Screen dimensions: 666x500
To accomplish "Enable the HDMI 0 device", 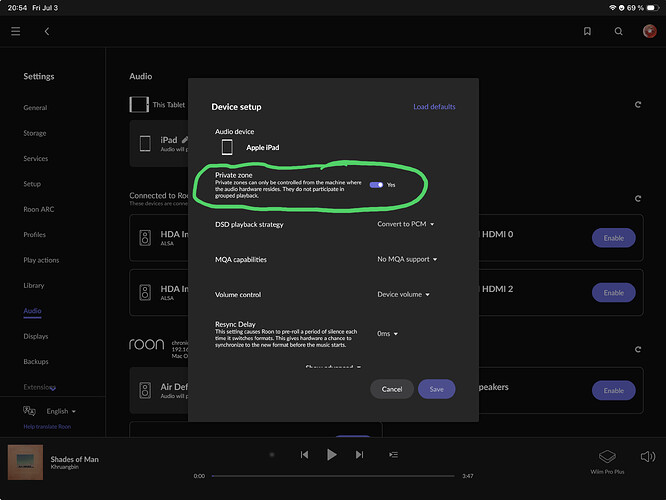I will (614, 238).
